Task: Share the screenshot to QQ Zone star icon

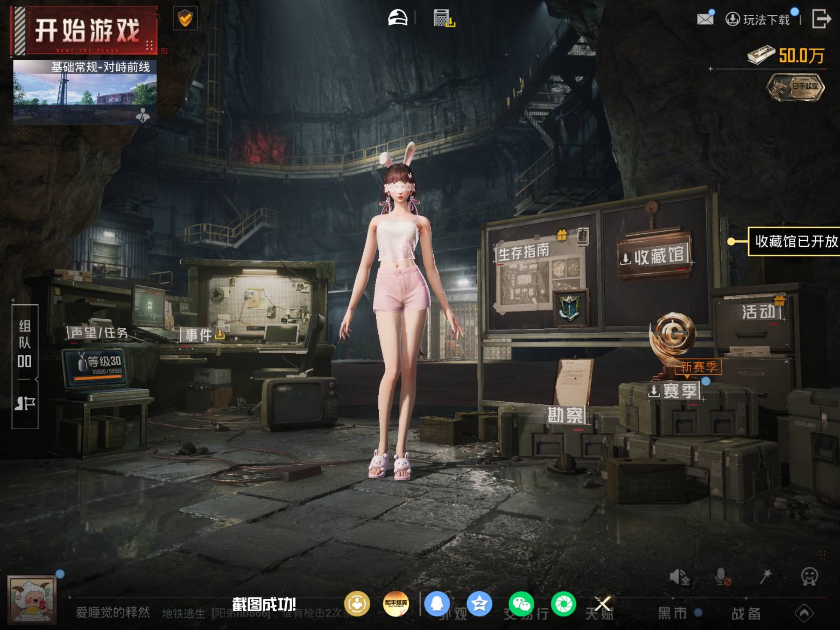Action: (x=479, y=604)
